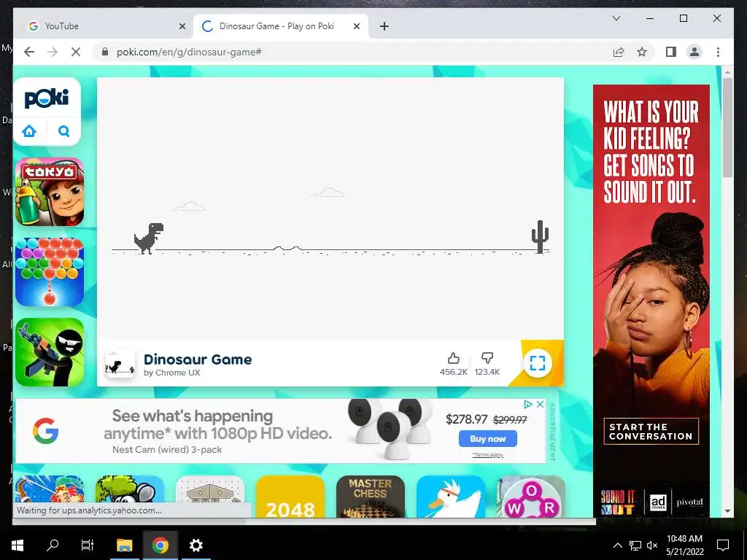The image size is (747, 560).
Task: Click the Chrome taskbar icon
Action: pos(160,545)
